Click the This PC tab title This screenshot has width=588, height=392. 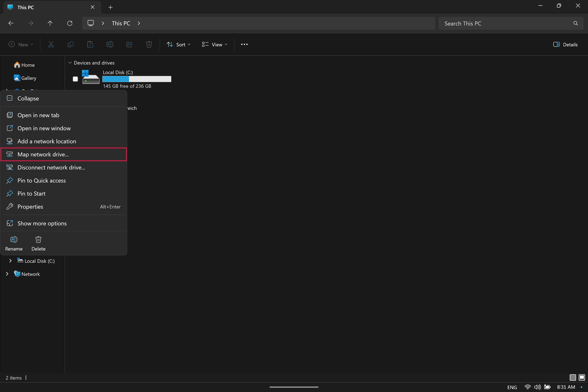tap(26, 7)
